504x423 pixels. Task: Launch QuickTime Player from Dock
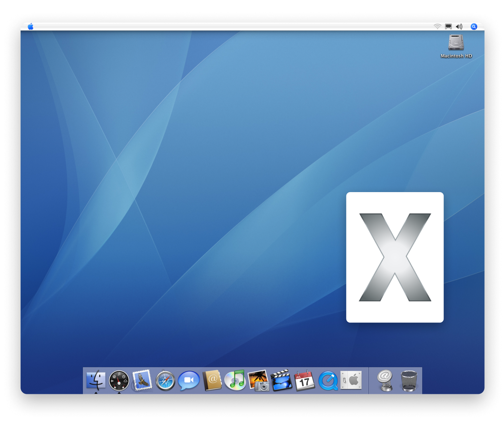[328, 381]
